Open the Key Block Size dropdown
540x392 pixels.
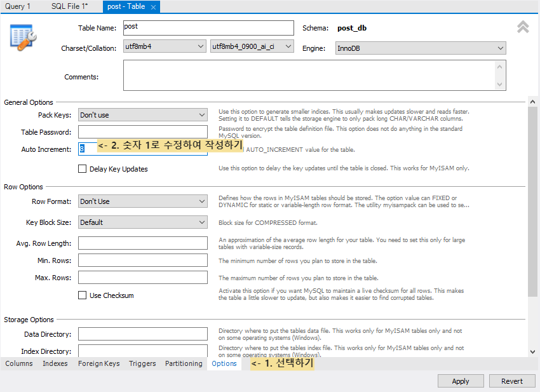pos(142,222)
